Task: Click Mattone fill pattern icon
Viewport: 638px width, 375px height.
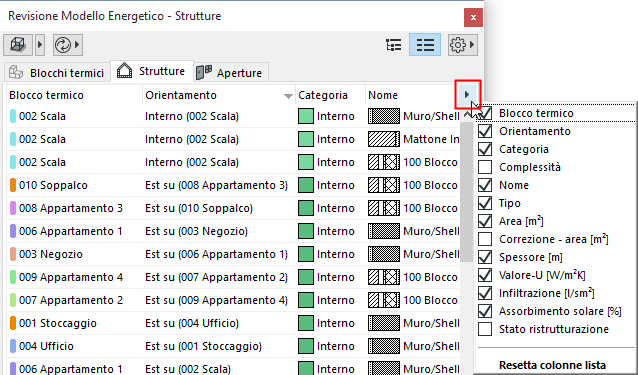Action: point(384,139)
